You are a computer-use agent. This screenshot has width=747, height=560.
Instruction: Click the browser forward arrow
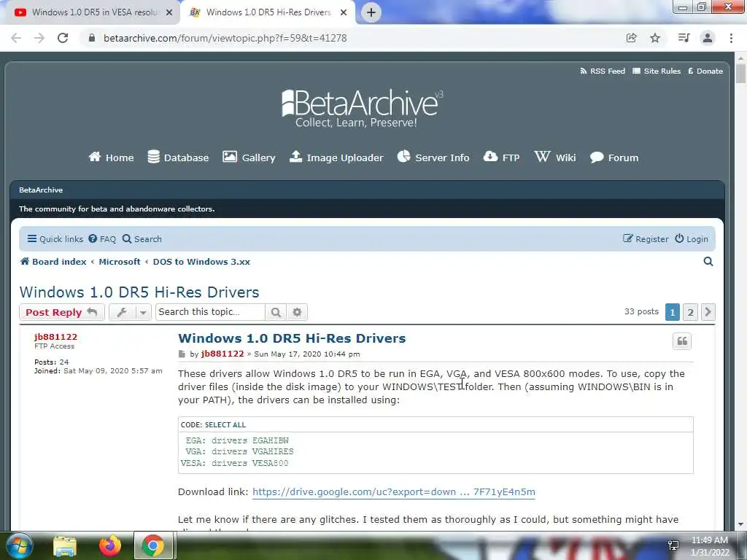pos(39,38)
